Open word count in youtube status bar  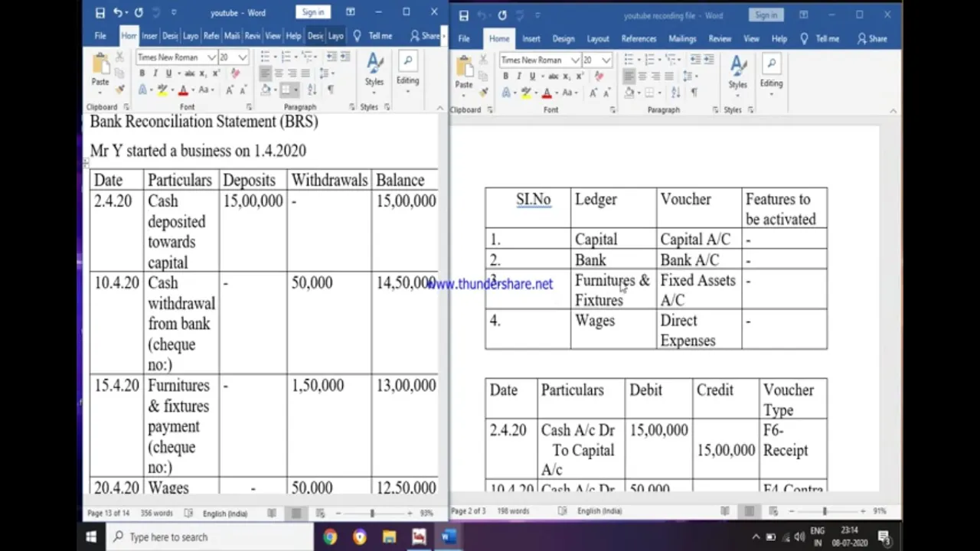pos(157,514)
